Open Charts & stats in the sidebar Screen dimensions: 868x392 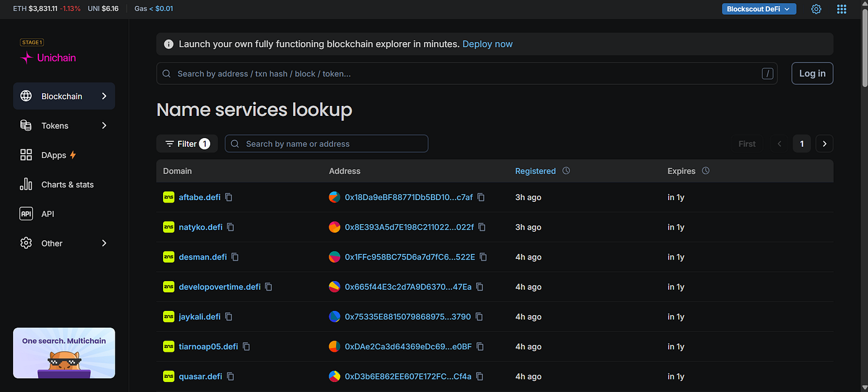pyautogui.click(x=64, y=185)
